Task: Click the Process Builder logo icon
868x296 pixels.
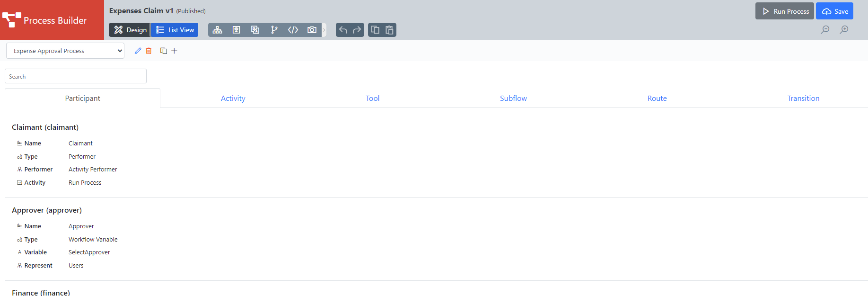Action: pos(12,20)
